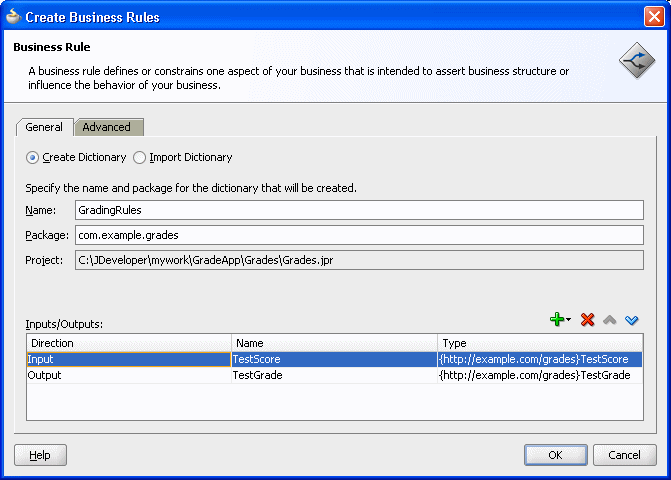
Task: Open Help for this dialog
Action: 40,455
